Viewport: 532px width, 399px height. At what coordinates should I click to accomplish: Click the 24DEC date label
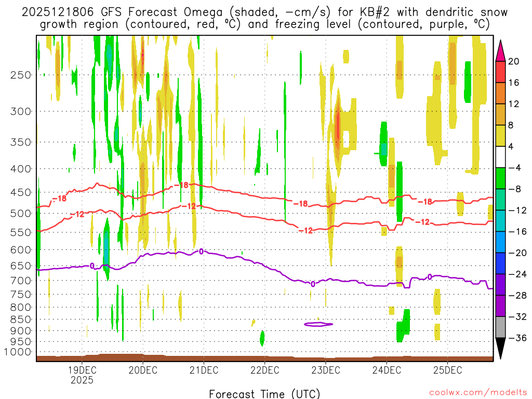pyautogui.click(x=387, y=370)
